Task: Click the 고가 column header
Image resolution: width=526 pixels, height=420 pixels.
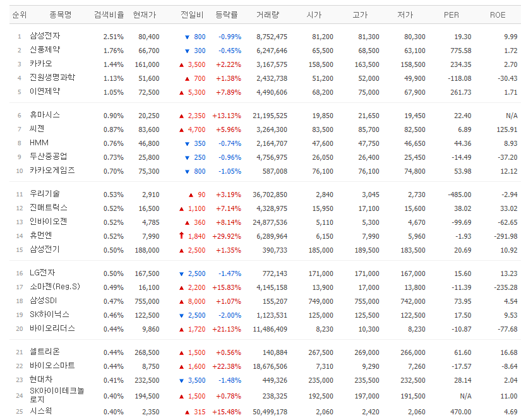Action: 360,15
